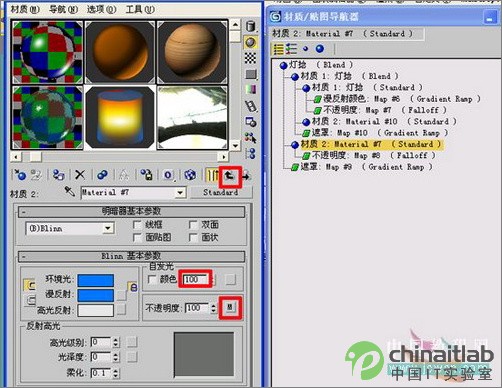The width and height of the screenshot is (502, 388).
Task: Toggle the ambient-diffuse color lock button
Action: 29,285
